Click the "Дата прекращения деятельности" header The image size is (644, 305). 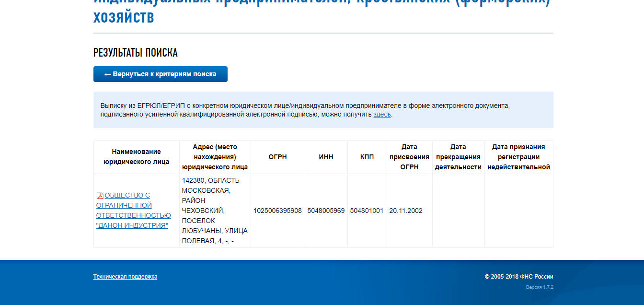click(x=458, y=157)
